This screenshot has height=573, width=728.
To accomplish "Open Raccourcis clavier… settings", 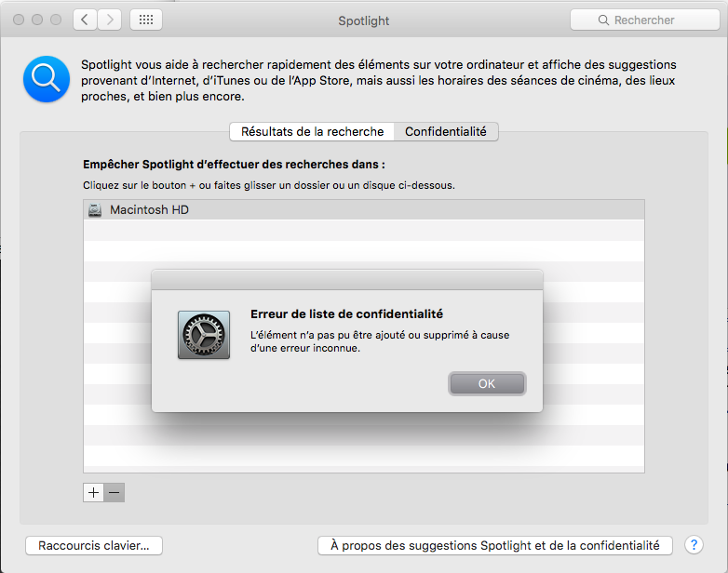I will (94, 546).
